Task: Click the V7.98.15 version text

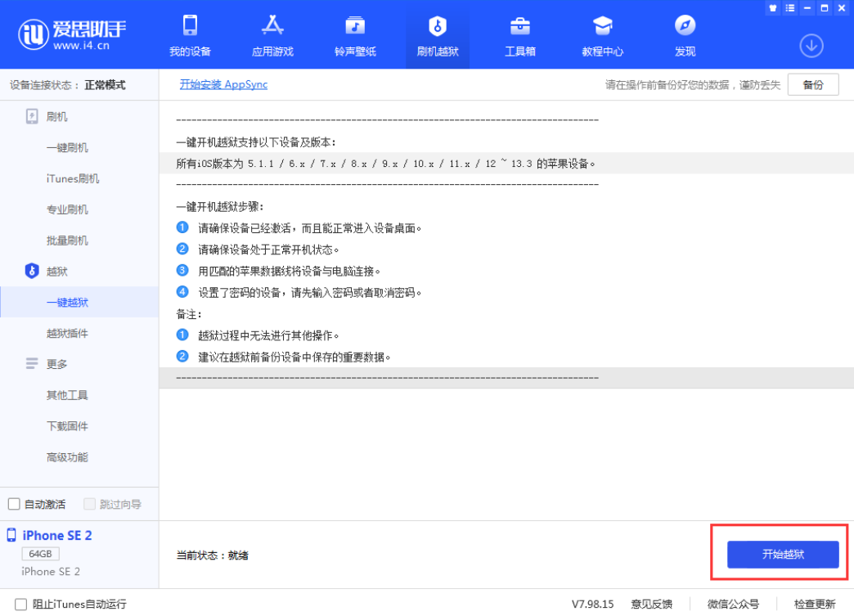Action: 592,604
